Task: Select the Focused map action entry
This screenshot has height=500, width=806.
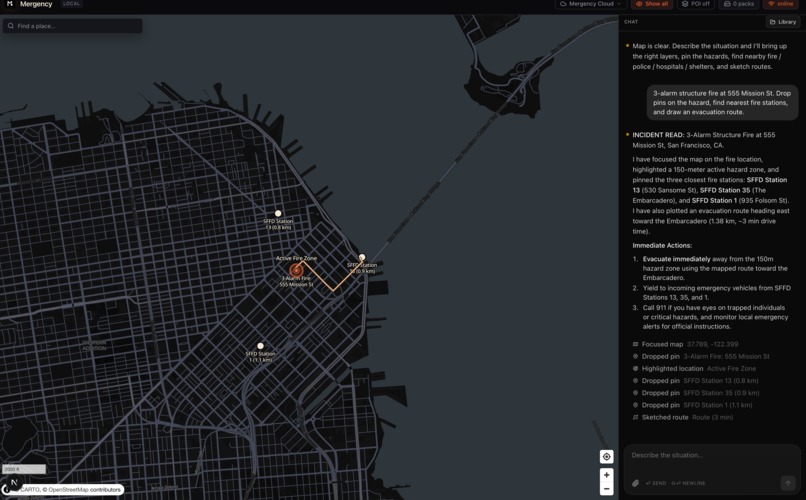Action: 685,344
